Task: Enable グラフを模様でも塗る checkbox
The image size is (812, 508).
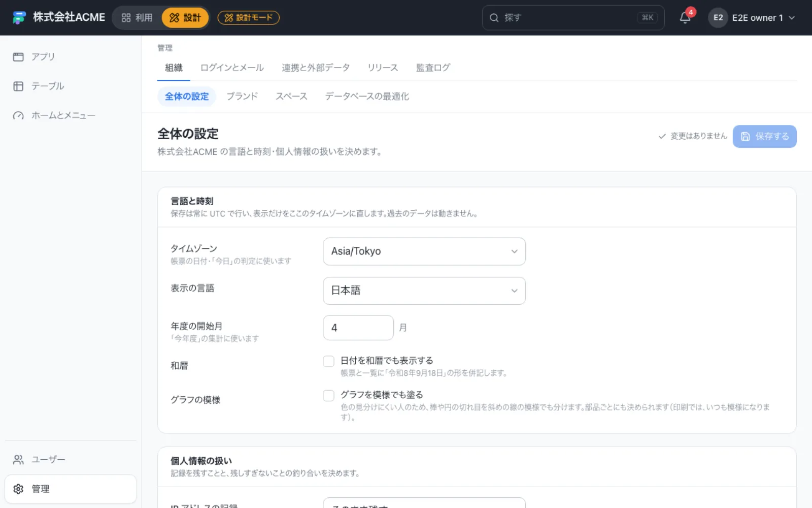Action: click(329, 396)
